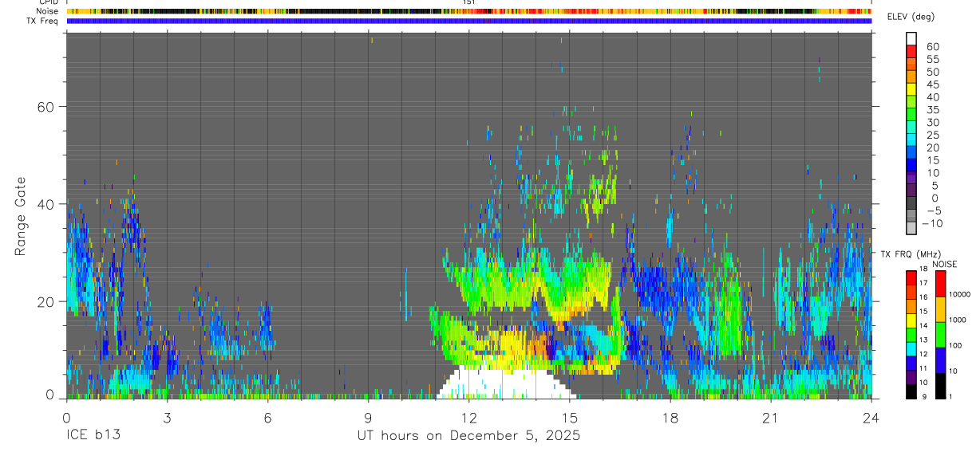This screenshot has width=980, height=452.
Task: Click the blue TX Freq strip above the plot
Action: click(469, 21)
